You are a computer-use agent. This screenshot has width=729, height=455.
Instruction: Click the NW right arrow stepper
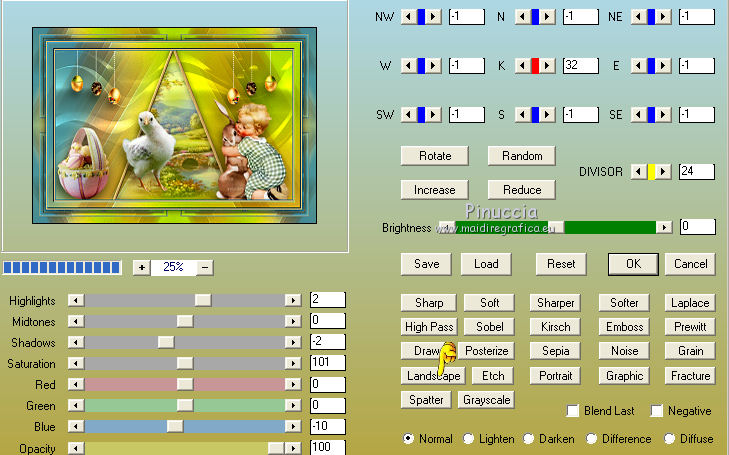point(433,17)
